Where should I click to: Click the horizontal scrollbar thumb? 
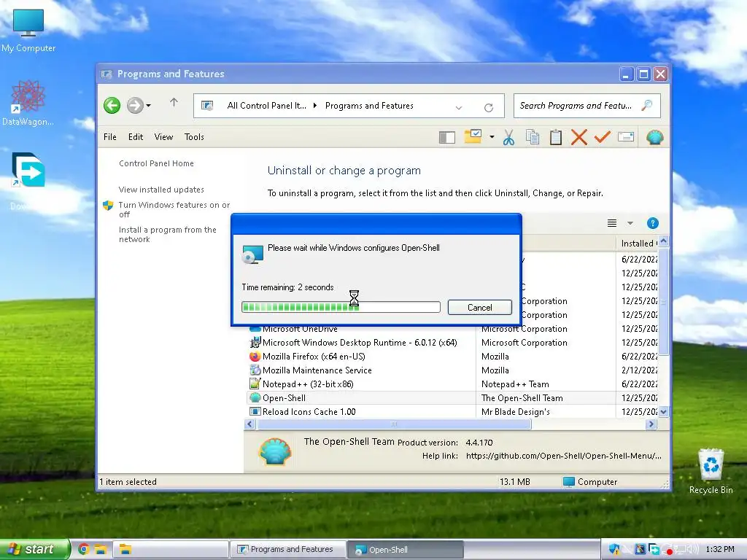394,424
